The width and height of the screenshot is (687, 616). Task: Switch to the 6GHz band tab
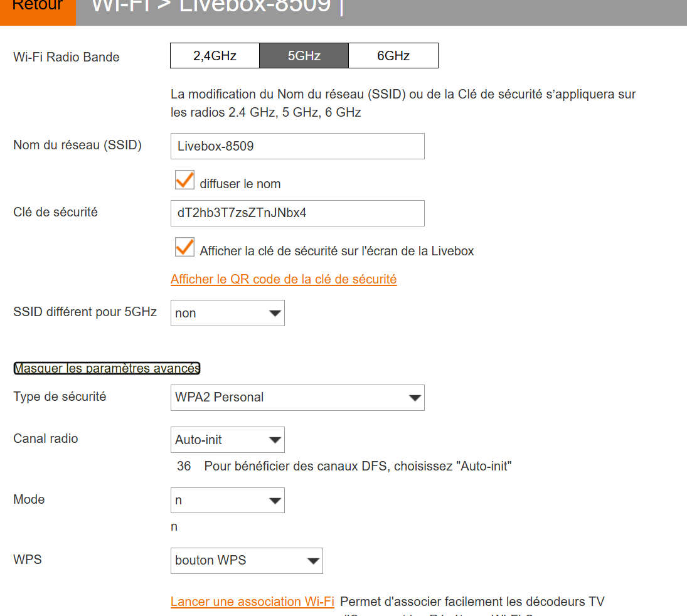[x=393, y=56]
